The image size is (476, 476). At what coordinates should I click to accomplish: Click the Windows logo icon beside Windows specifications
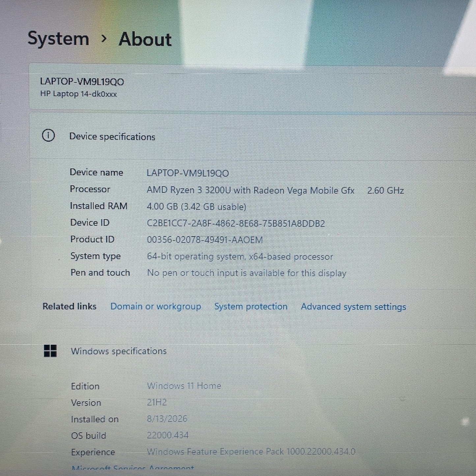(50, 351)
